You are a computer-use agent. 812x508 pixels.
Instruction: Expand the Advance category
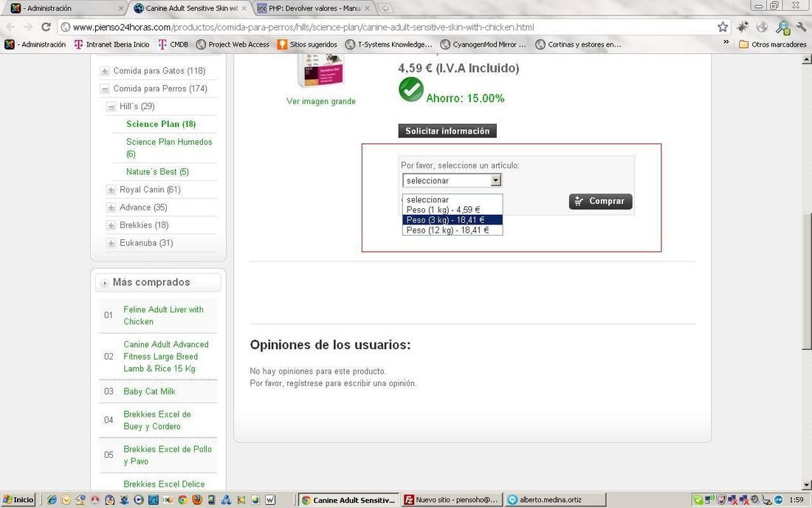tap(111, 207)
